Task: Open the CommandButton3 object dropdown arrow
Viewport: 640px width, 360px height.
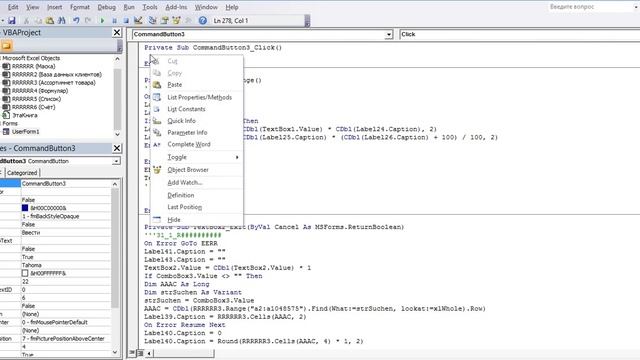Action: click(389, 35)
